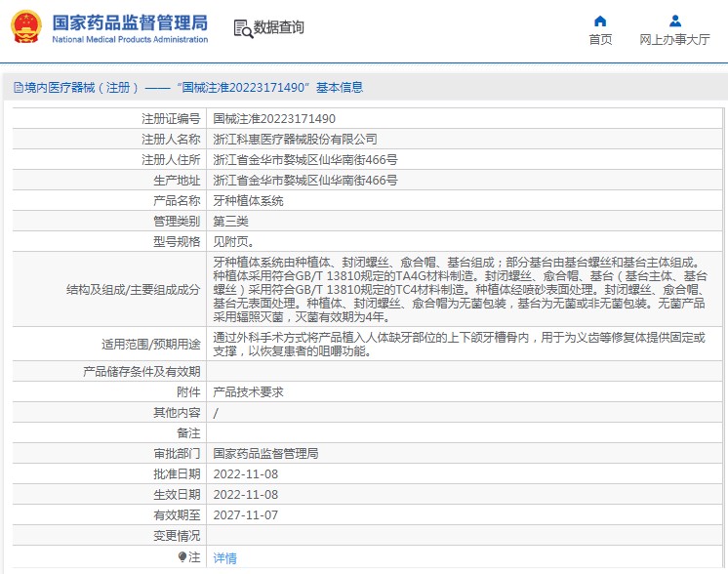This screenshot has height=574, width=728.
Task: Click the bullet icon beside 注
Action: coord(182,556)
